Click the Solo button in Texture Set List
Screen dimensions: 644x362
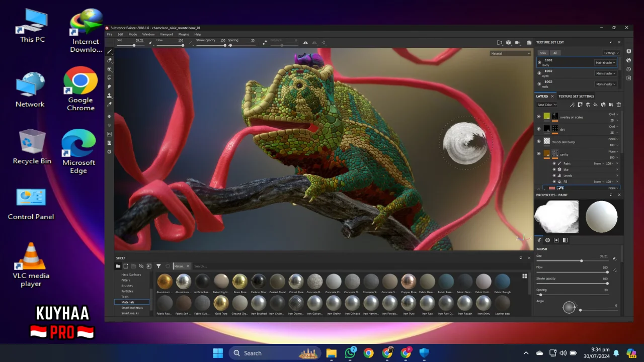543,53
